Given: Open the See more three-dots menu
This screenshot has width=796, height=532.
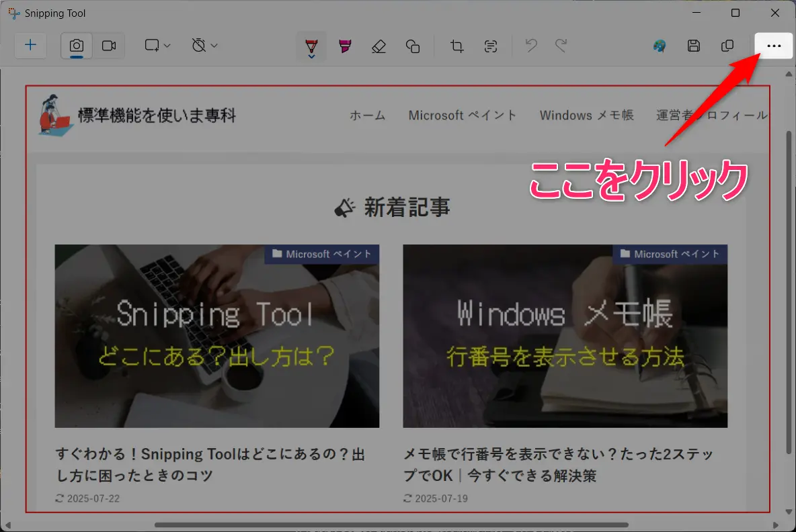Looking at the screenshot, I should point(774,46).
